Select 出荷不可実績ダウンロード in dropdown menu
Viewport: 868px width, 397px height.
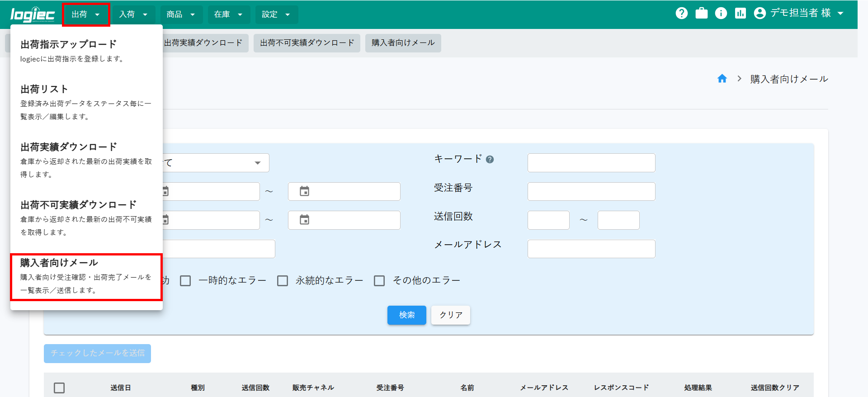click(86, 218)
